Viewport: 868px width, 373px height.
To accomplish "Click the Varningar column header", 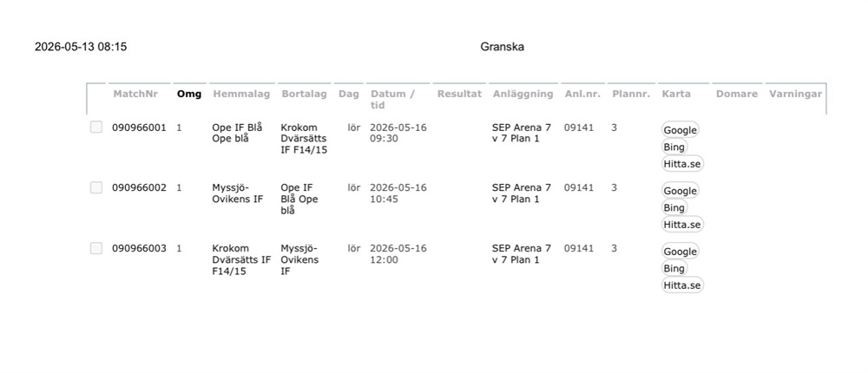I will (795, 94).
